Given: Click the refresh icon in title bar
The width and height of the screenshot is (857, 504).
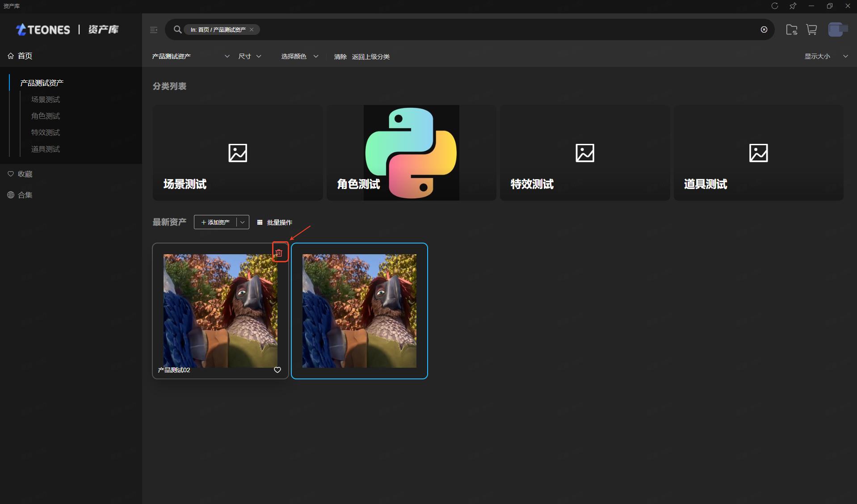Looking at the screenshot, I should (775, 6).
